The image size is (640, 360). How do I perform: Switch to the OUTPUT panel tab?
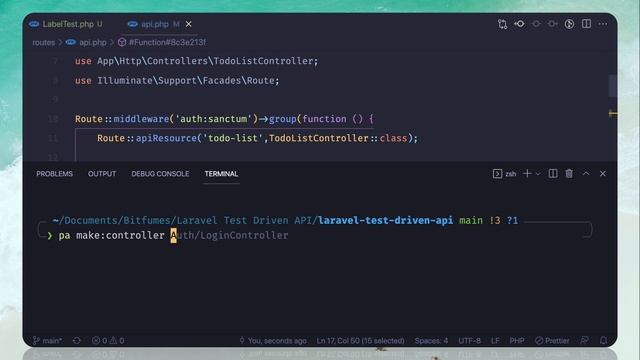pos(102,174)
